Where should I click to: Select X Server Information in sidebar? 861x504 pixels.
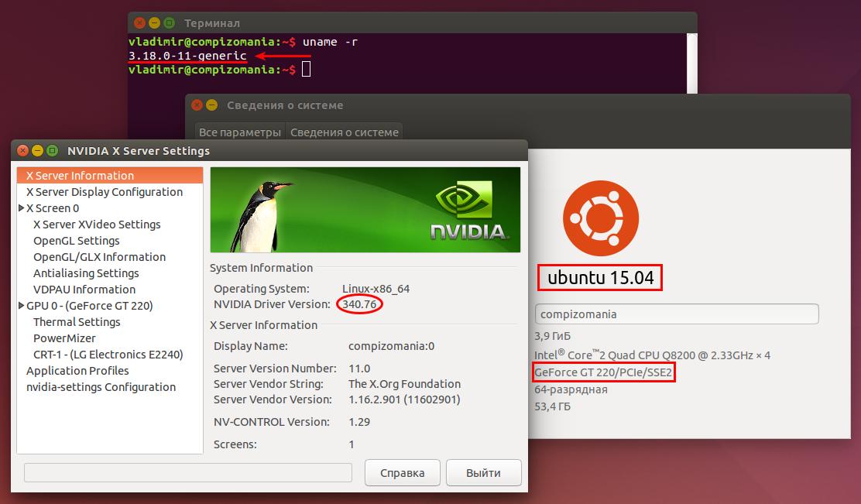pos(110,176)
